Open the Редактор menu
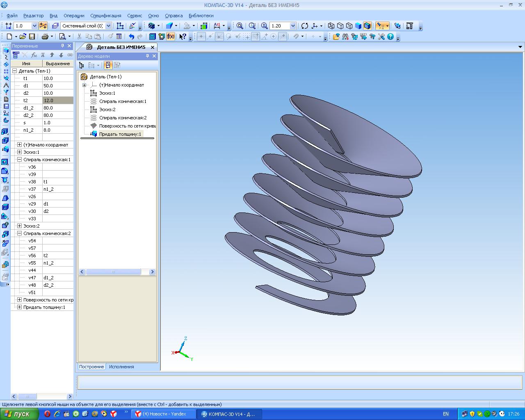This screenshot has height=420, width=525. pyautogui.click(x=33, y=16)
